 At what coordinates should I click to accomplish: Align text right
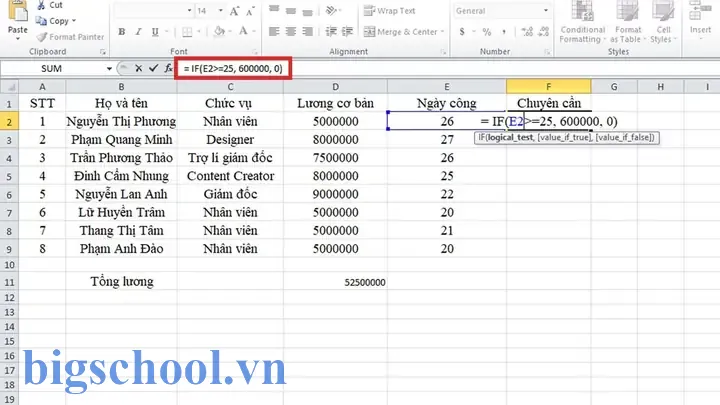(x=307, y=32)
